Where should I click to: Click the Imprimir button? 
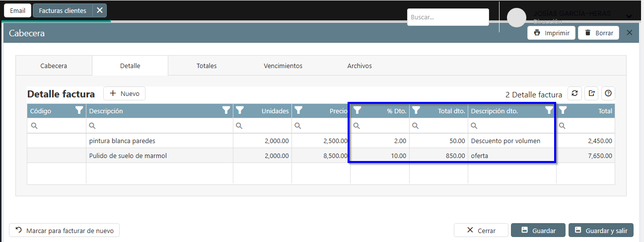(x=551, y=33)
